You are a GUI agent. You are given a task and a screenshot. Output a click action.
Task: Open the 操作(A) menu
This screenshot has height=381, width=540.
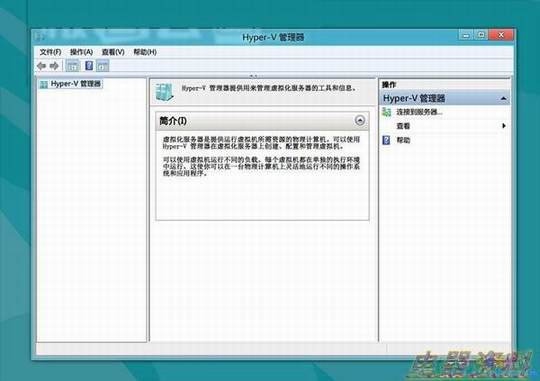[x=82, y=52]
